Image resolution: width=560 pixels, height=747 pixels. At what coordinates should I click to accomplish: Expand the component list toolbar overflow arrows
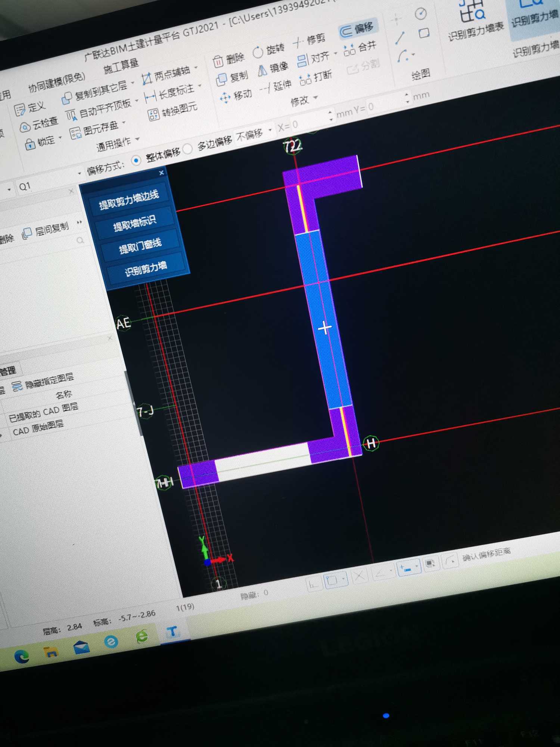(x=79, y=223)
